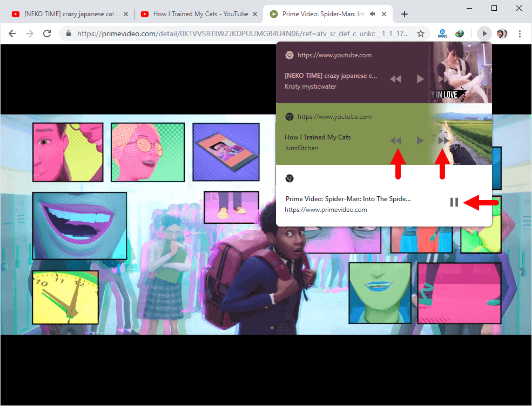Click the Kristy mysticwater channel name

311,86
